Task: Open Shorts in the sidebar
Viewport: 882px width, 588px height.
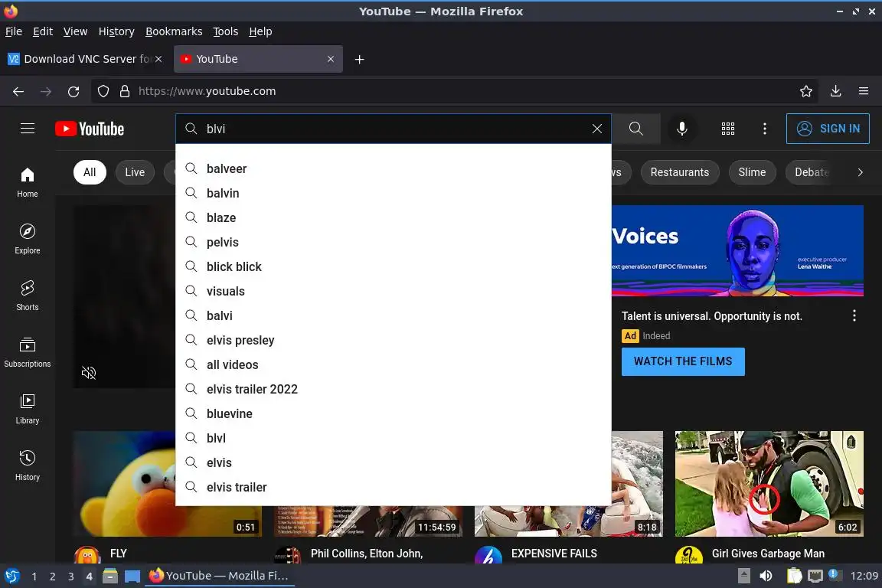Action: click(x=28, y=296)
